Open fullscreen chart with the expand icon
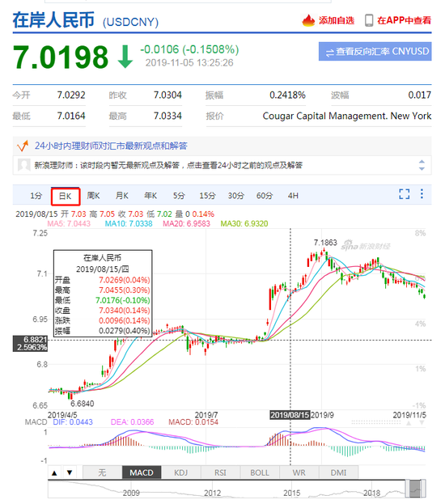Viewport: 445px width, 504px height. 405,194
